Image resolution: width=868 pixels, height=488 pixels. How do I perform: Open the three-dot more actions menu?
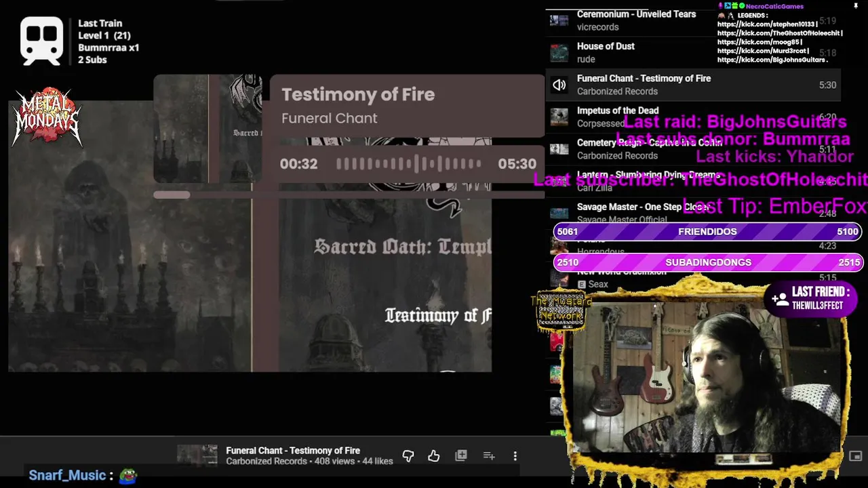[515, 456]
